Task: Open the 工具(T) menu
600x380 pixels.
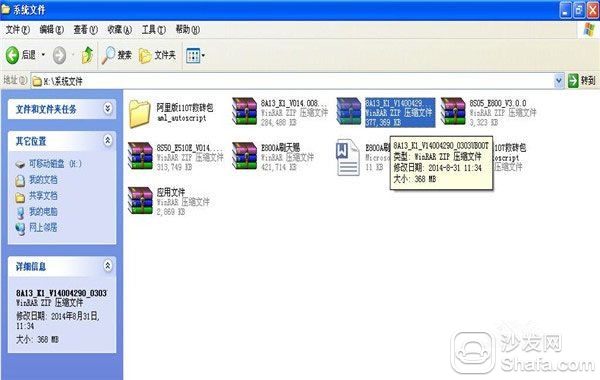Action: (x=153, y=29)
